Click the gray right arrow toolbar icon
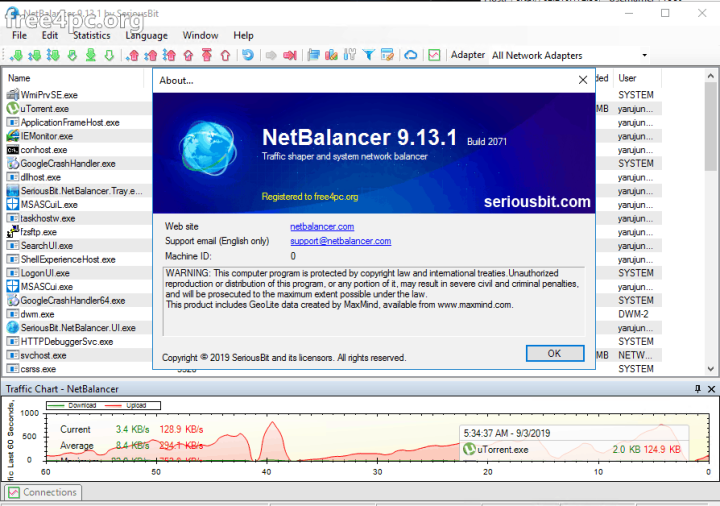Screen dimensions: 720x506 (x=271, y=56)
